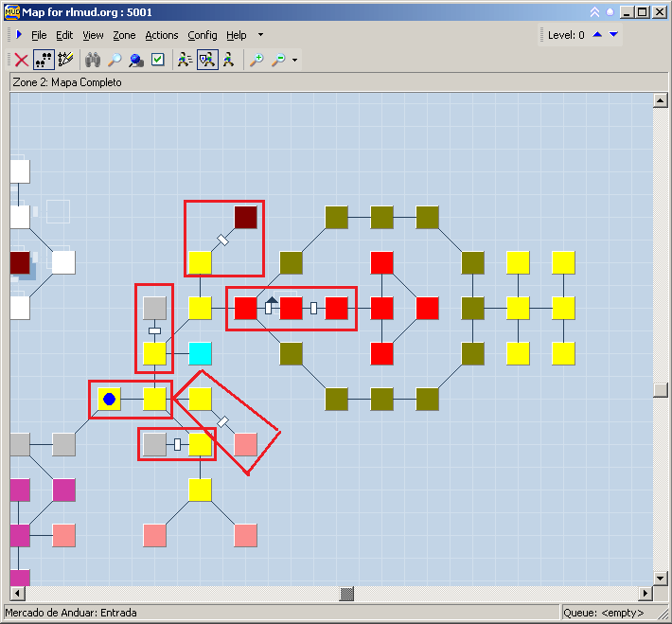This screenshot has height=624, width=672.
Task: Click the diagonal door marker near pink room
Action: coord(222,422)
